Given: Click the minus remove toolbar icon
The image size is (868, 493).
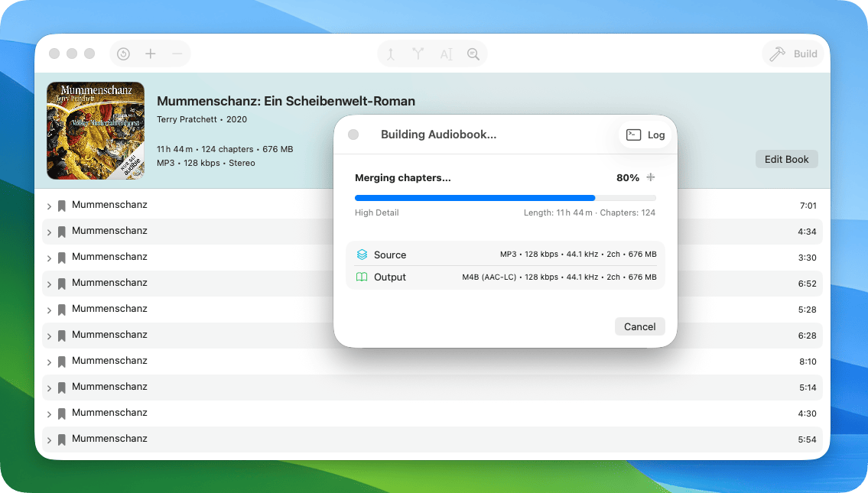Looking at the screenshot, I should coord(177,54).
